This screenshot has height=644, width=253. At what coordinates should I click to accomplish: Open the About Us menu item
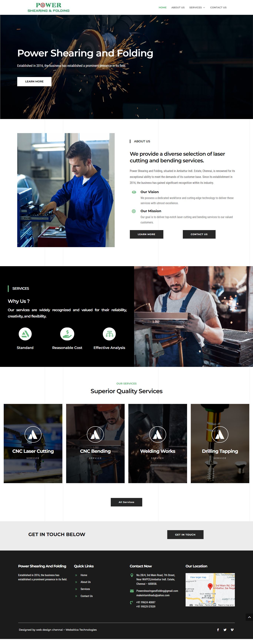click(178, 8)
